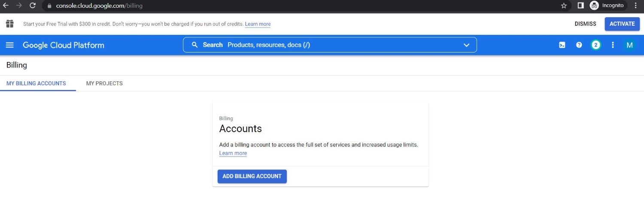Open the three-dot settings menu in blue header
Screen dimensions: 644x210
613,45
